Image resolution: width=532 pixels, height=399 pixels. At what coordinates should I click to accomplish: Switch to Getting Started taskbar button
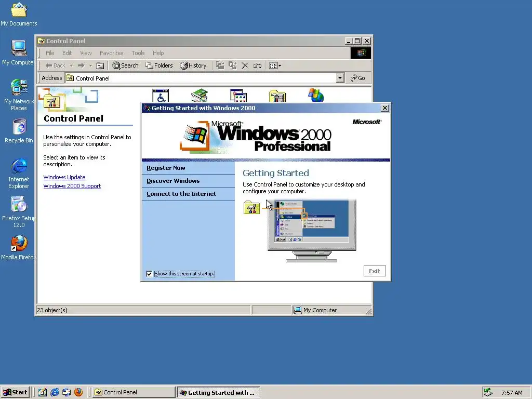[219, 393]
